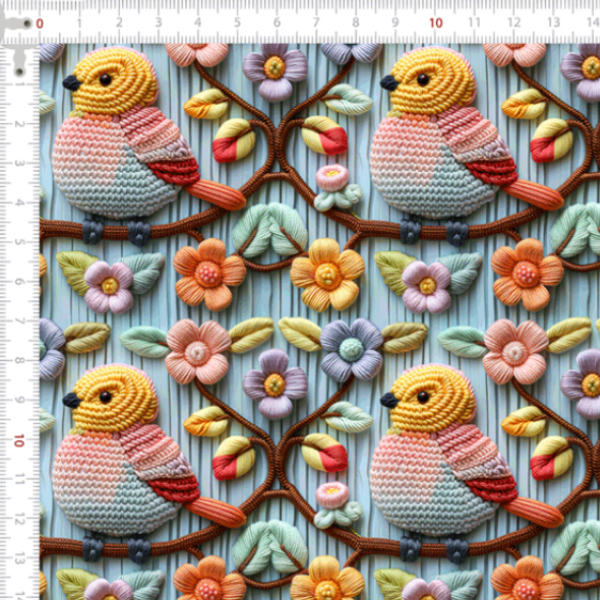
Task: Click the red 0 on the top ruler
Action: point(40,23)
